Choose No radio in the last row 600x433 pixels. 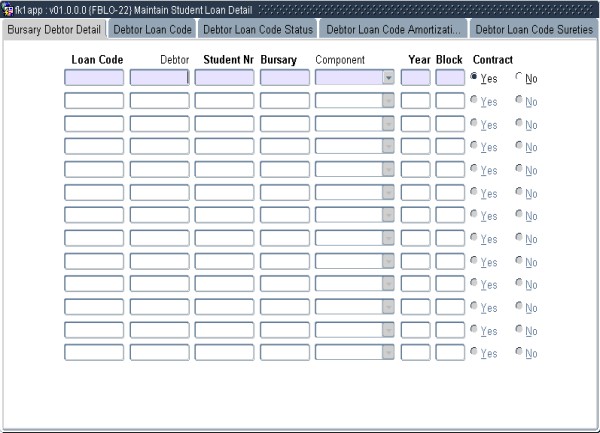coord(519,353)
